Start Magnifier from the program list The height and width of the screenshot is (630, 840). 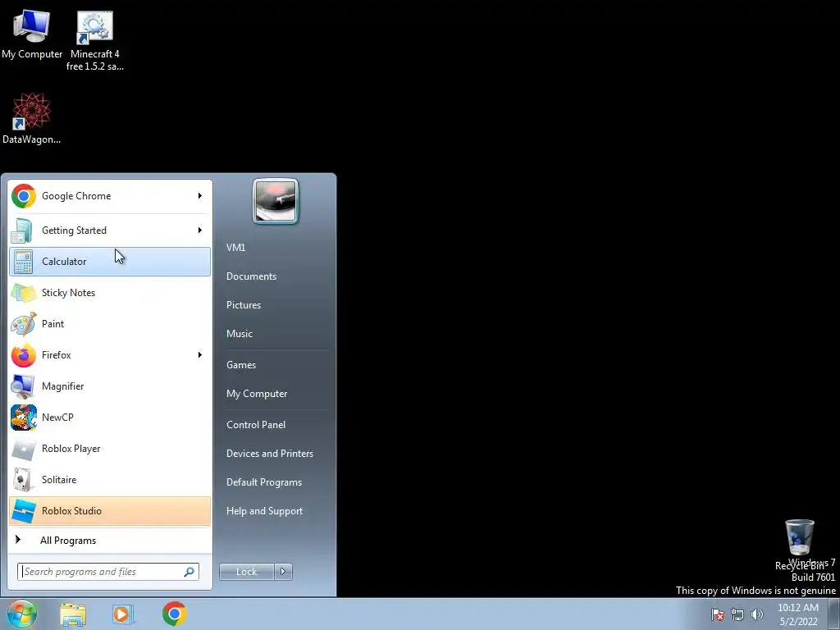109,386
